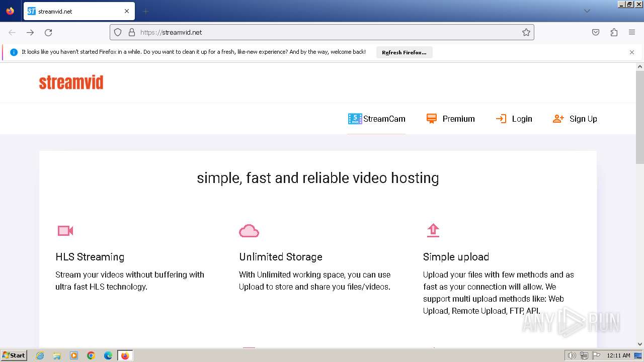Click the Login arrow icon
This screenshot has height=362, width=644.
501,119
